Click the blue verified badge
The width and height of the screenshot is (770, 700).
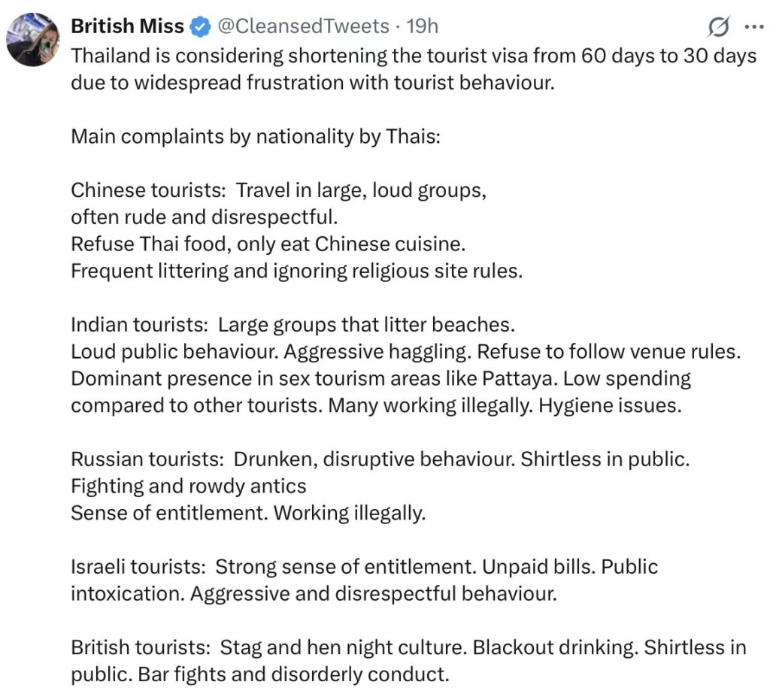199,27
